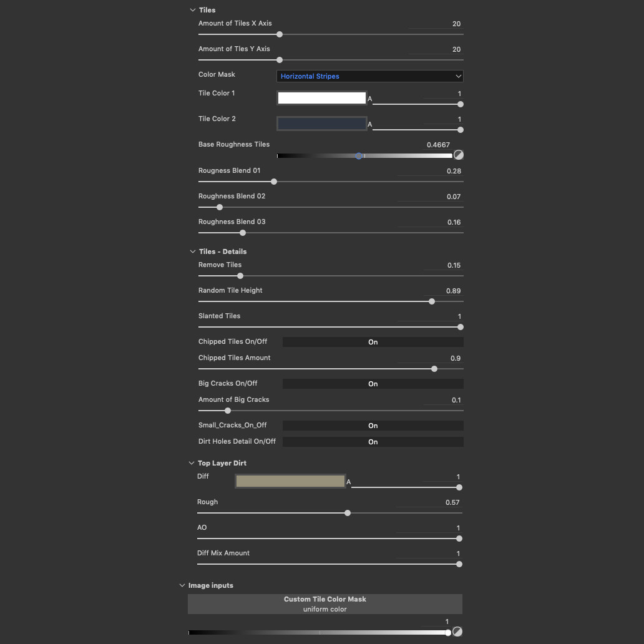The height and width of the screenshot is (644, 644).
Task: Click the A alpha control next to Diff swatch
Action: click(349, 482)
